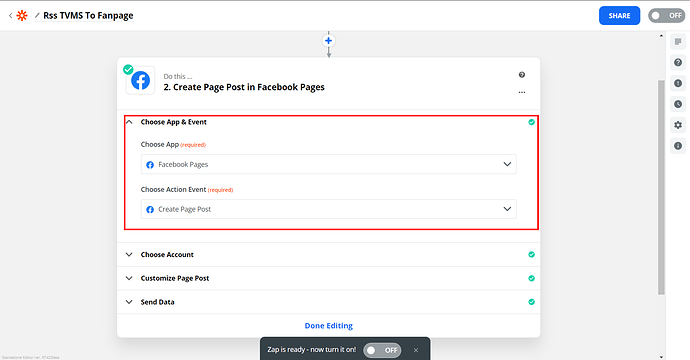
Task: Turn on Zap from the ready banner
Action: pos(382,350)
